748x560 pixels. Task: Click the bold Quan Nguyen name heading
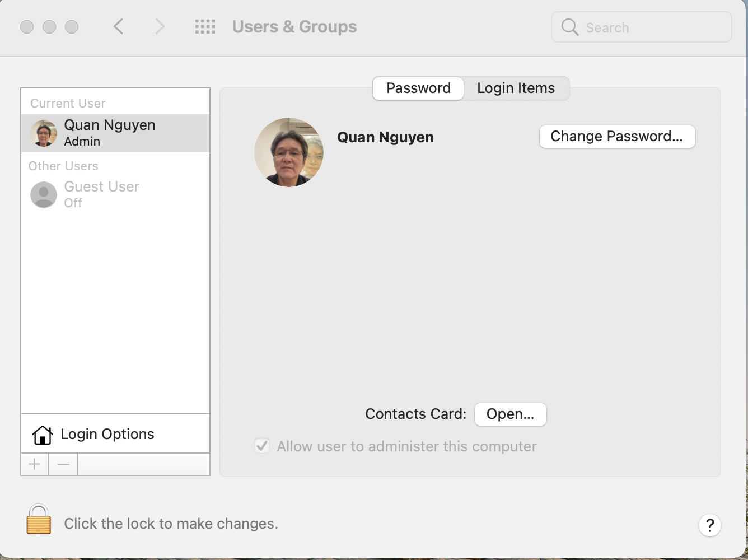[385, 137]
